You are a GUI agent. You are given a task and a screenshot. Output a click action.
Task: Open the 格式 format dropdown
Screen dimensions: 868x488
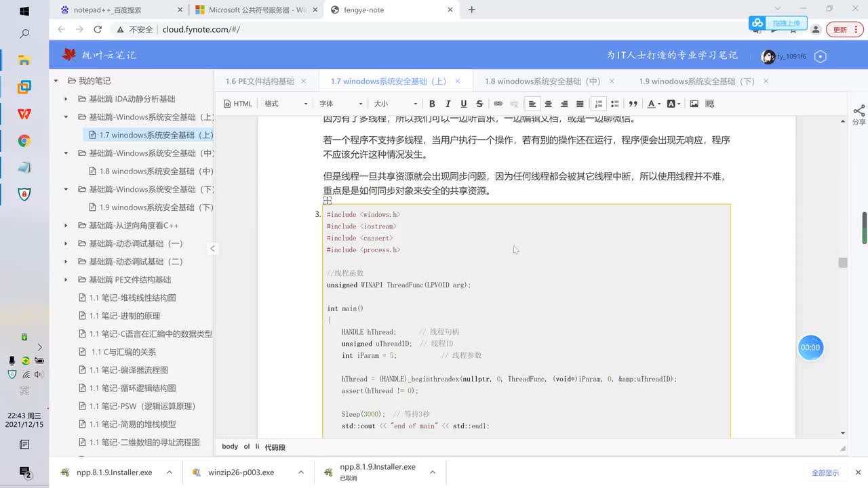click(x=285, y=104)
